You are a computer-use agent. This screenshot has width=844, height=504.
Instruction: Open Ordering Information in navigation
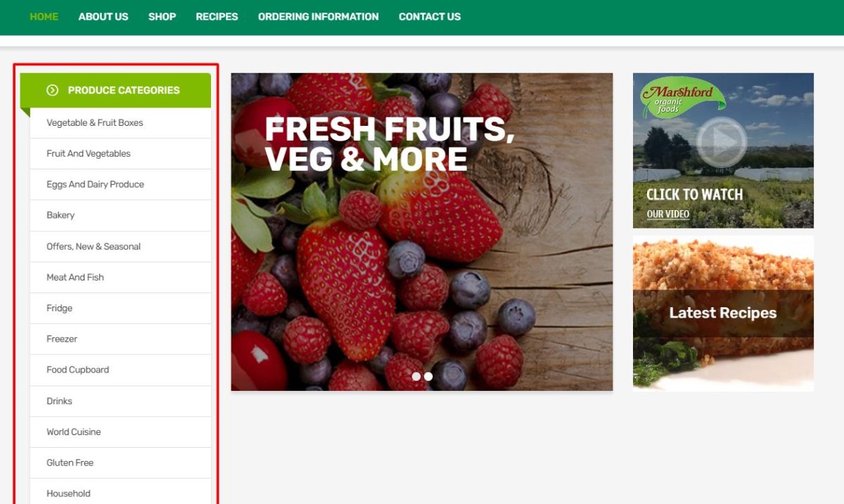[318, 16]
